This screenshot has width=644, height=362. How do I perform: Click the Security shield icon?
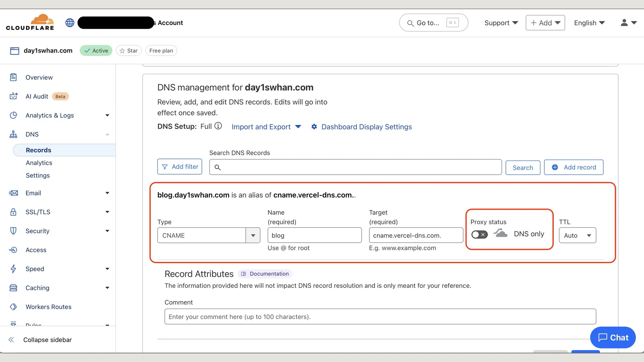pyautogui.click(x=13, y=231)
